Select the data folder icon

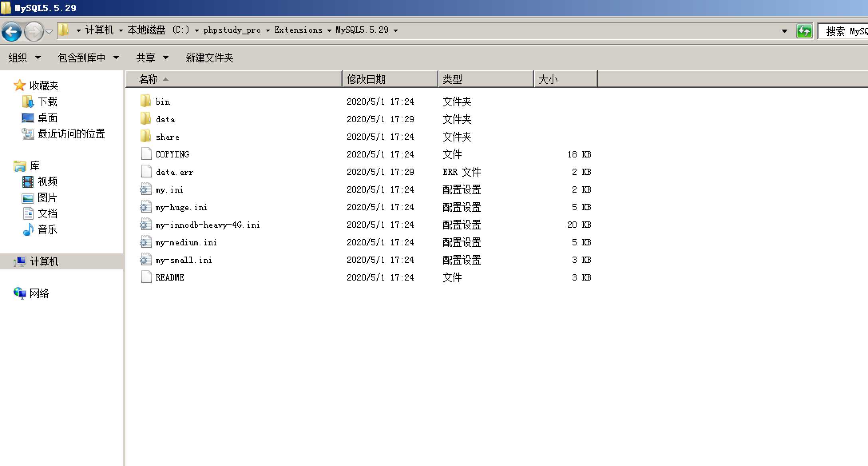146,119
